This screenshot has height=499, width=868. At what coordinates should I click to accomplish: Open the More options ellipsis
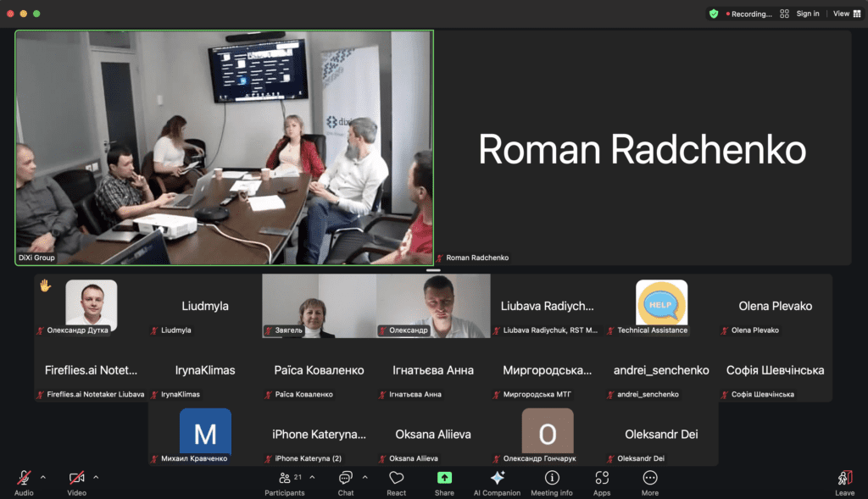(x=650, y=479)
